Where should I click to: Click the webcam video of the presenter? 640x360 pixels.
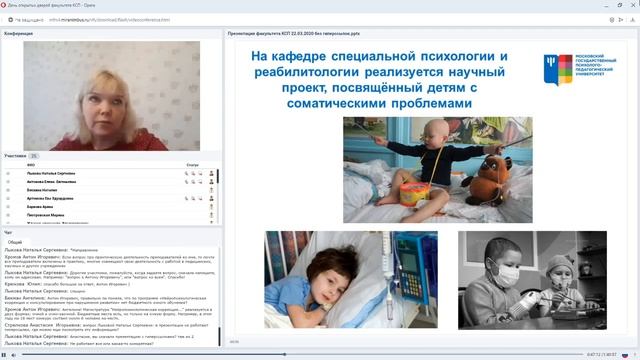tap(111, 96)
